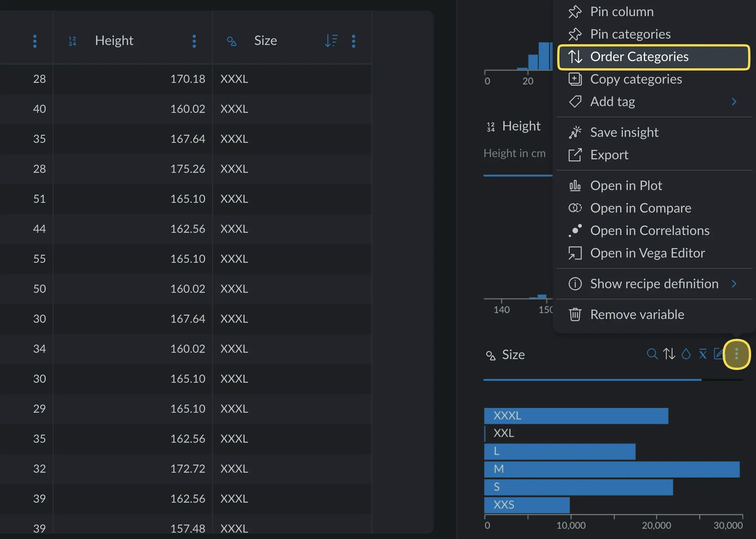Click Export in the context menu

[x=609, y=155]
